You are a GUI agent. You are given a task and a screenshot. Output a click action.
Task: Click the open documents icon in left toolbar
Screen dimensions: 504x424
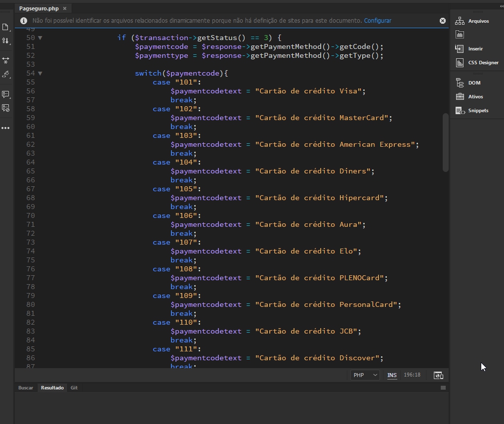click(x=5, y=27)
